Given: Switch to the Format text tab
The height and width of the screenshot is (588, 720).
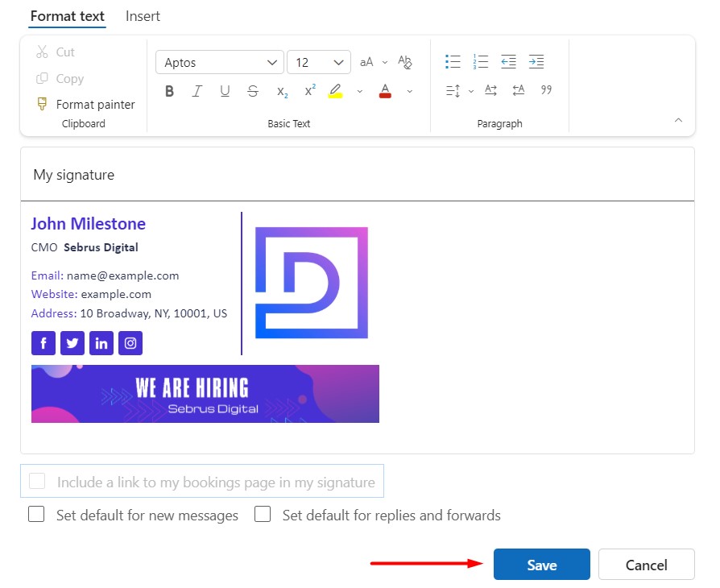Looking at the screenshot, I should click(x=68, y=16).
